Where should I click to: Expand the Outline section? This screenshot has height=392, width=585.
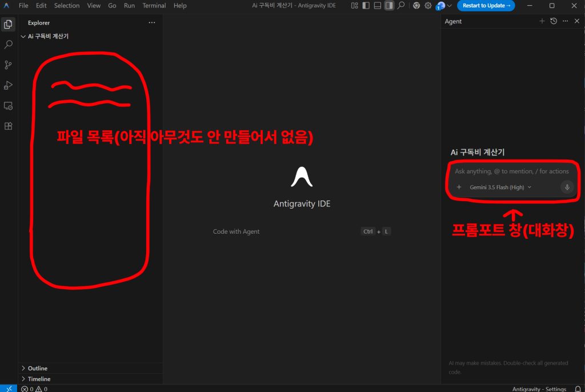(90, 368)
